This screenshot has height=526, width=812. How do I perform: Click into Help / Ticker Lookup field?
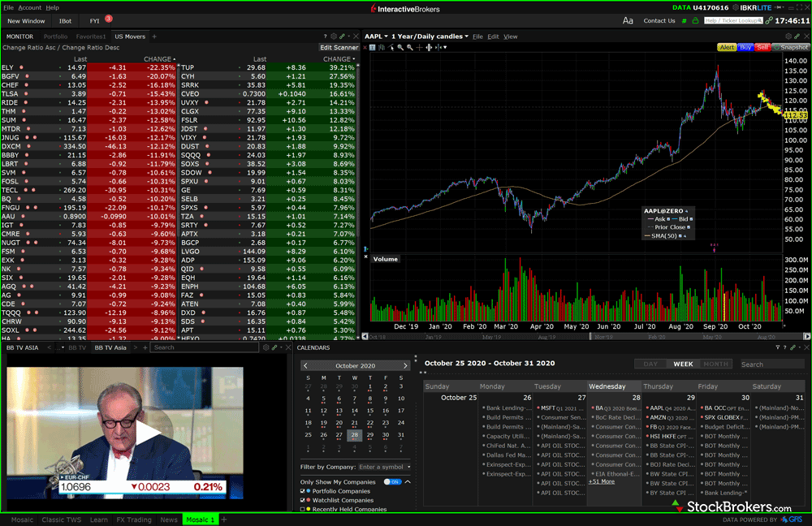pyautogui.click(x=733, y=21)
